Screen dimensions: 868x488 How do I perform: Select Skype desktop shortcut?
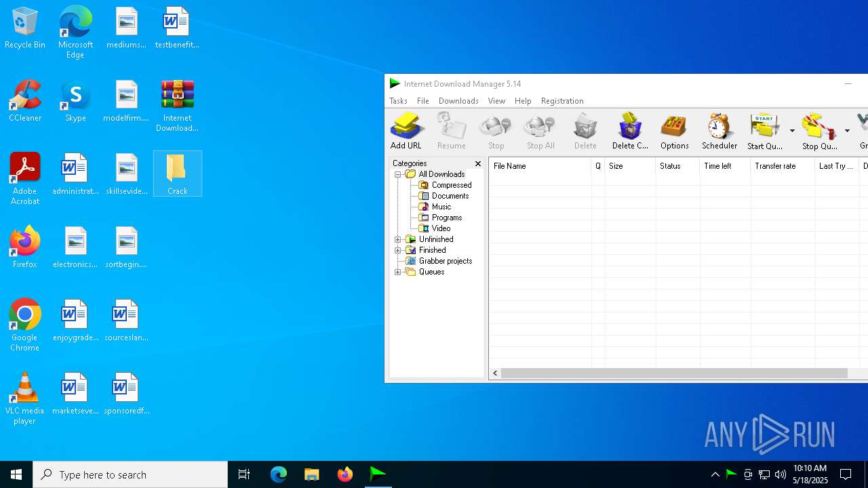[75, 101]
